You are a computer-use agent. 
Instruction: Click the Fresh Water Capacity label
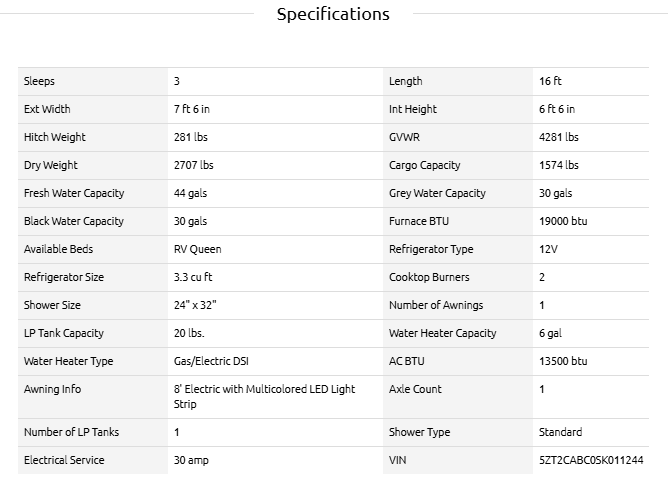(74, 193)
